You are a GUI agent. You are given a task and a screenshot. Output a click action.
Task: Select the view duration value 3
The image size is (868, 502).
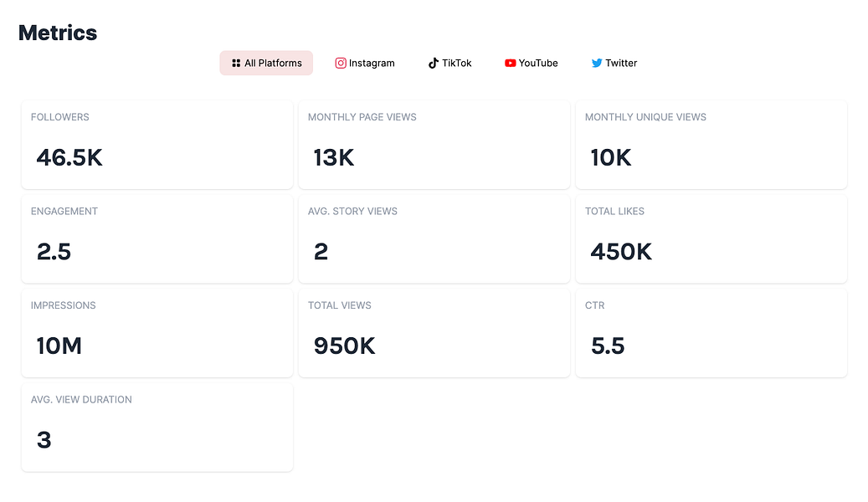[x=44, y=440]
